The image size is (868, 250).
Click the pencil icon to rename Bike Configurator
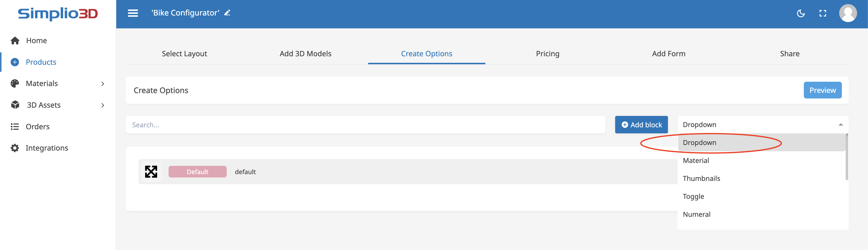point(227,13)
